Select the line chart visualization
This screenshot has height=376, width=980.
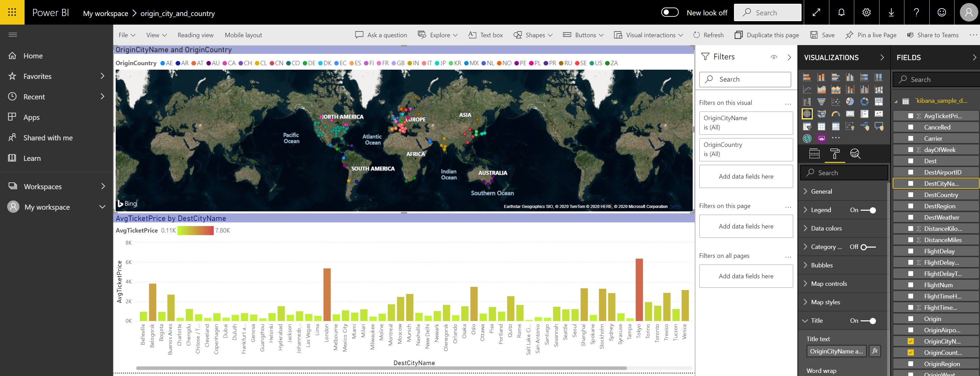[807, 89]
